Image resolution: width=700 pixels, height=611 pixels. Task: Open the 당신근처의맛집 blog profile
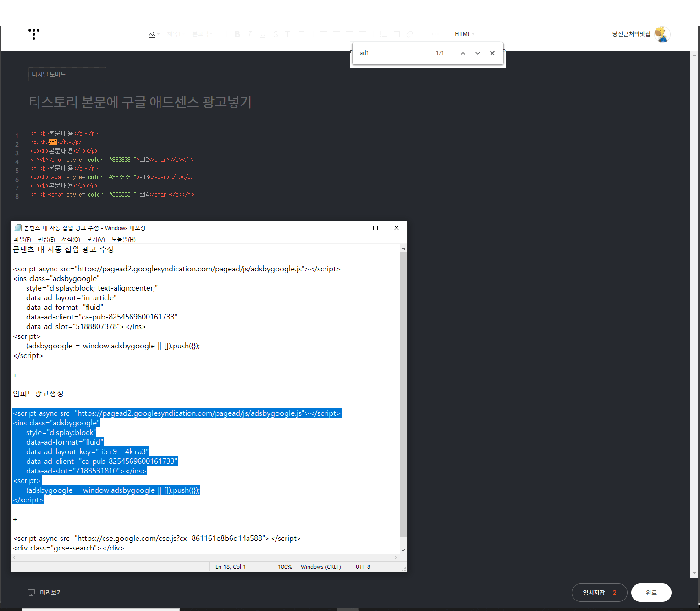pos(631,34)
